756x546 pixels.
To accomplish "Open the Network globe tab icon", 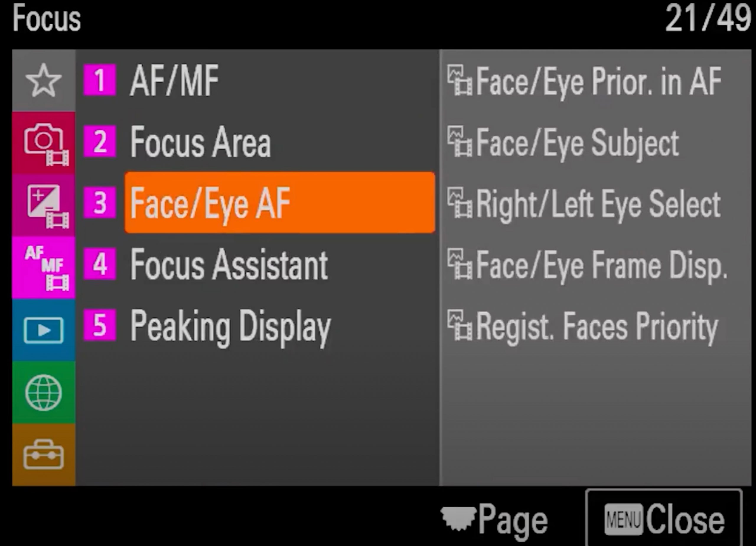I will (44, 392).
